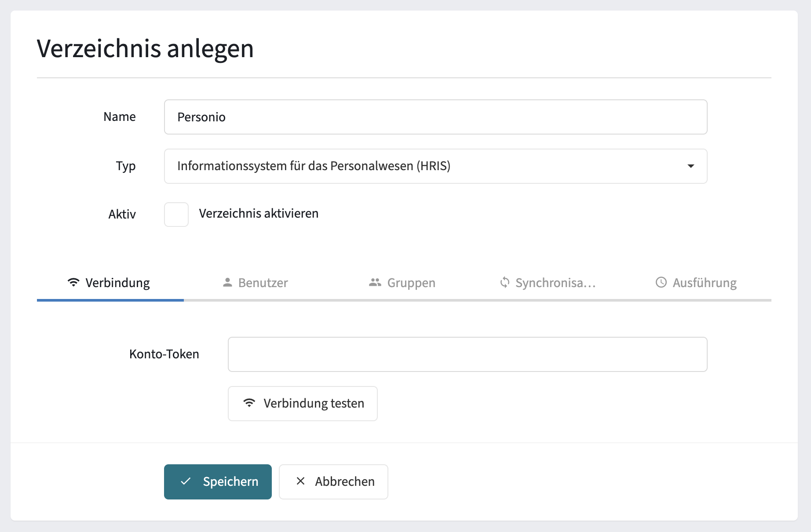Click the Aktiv label
Viewport: 811px width, 532px height.
[122, 215]
